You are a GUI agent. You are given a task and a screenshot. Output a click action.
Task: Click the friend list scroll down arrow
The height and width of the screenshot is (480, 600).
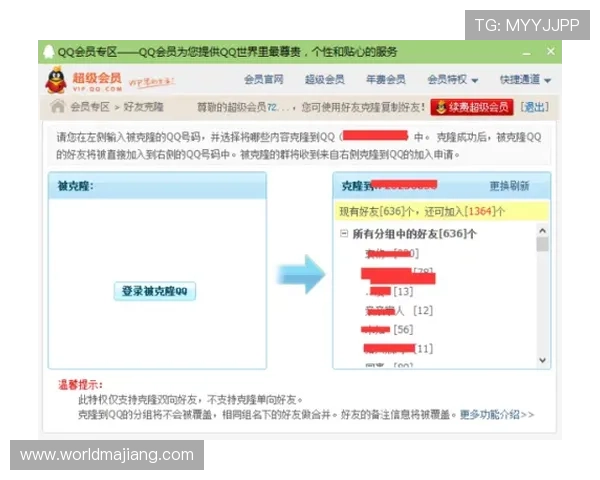click(542, 360)
